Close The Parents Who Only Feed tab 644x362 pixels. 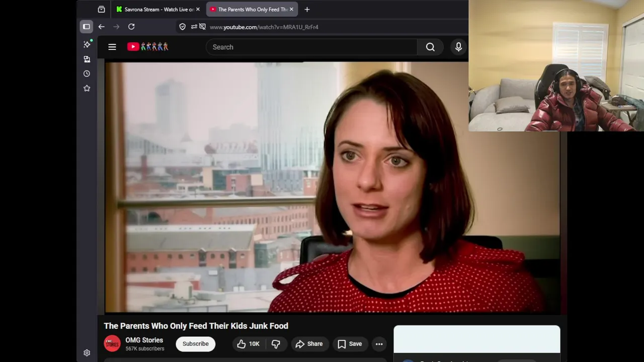click(291, 9)
